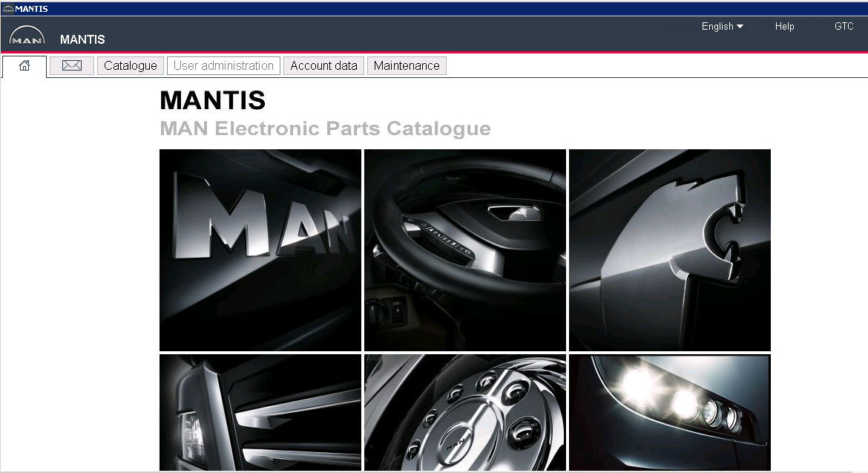This screenshot has height=473, width=868.
Task: Select the steering wheel photo
Action: tap(465, 249)
